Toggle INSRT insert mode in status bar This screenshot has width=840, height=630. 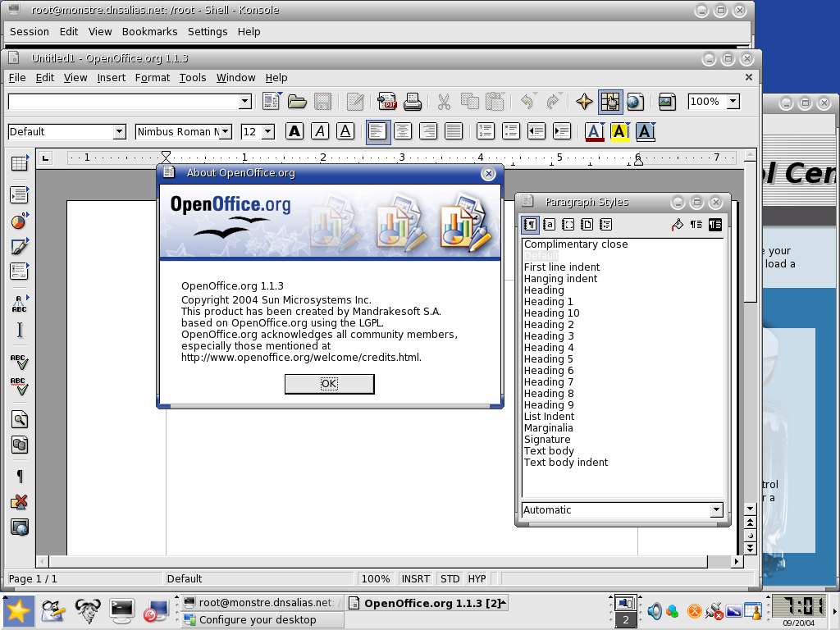tap(416, 578)
